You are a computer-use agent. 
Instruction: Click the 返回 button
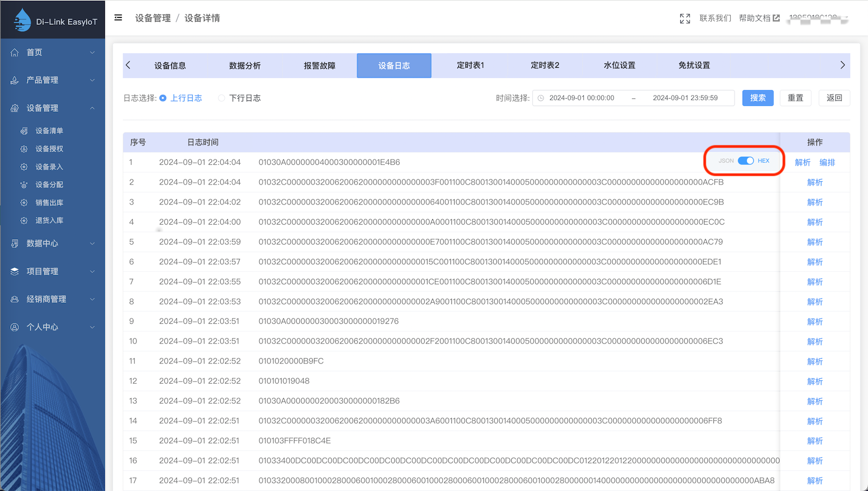[x=834, y=98]
